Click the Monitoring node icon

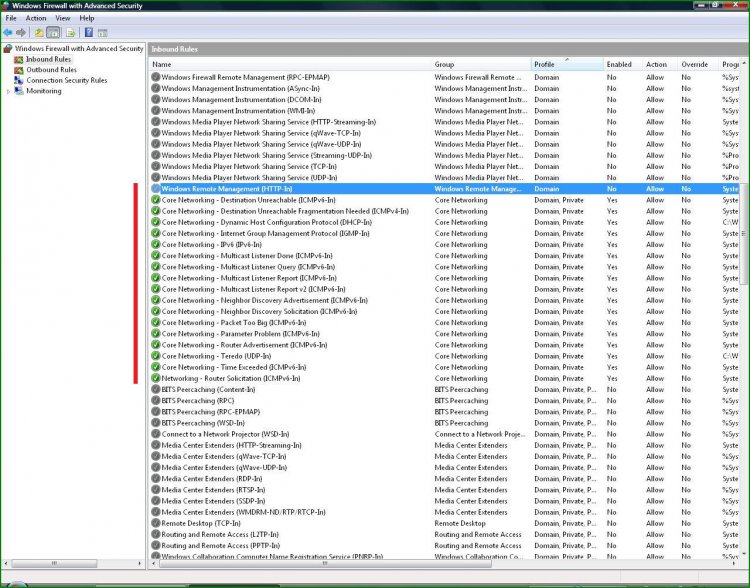19,91
